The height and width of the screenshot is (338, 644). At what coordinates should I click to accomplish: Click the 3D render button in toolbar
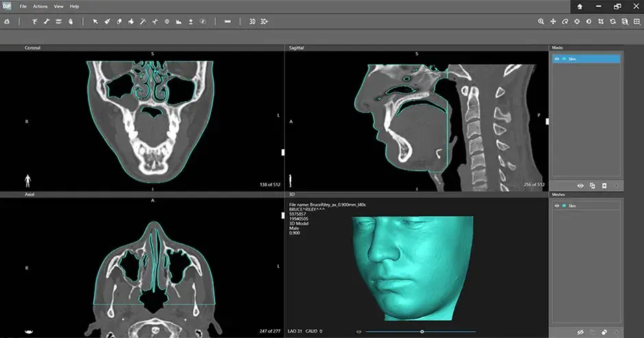[x=252, y=21]
